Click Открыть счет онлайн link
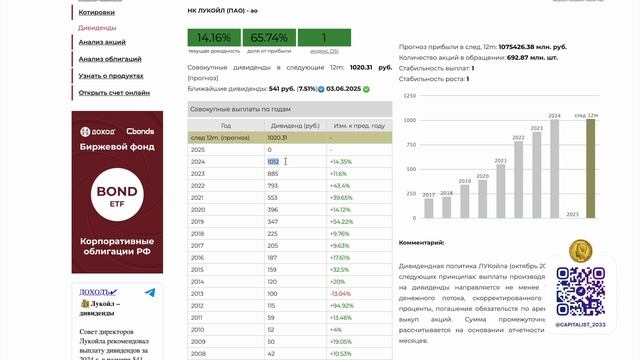640x360 pixels. 114,93
